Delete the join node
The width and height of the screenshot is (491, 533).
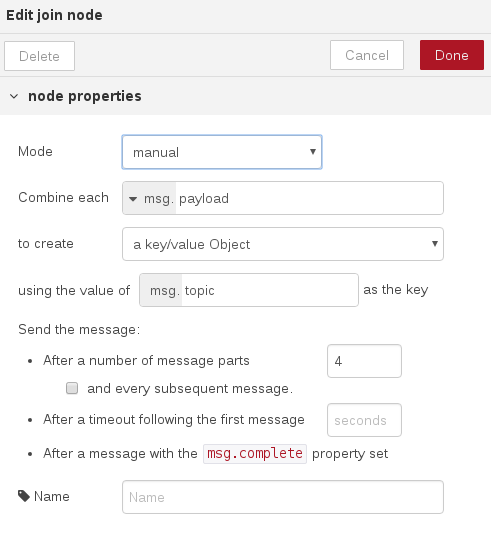coord(39,56)
